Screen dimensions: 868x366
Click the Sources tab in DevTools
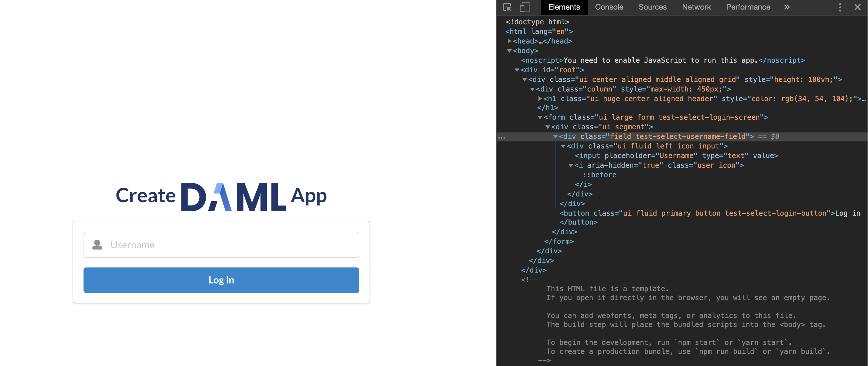point(651,7)
